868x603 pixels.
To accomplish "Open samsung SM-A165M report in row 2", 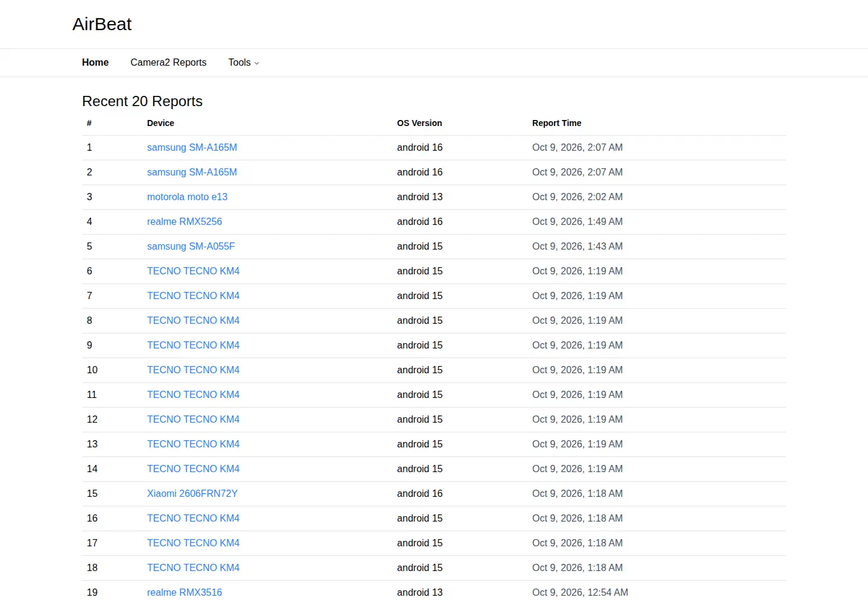I will click(x=192, y=172).
